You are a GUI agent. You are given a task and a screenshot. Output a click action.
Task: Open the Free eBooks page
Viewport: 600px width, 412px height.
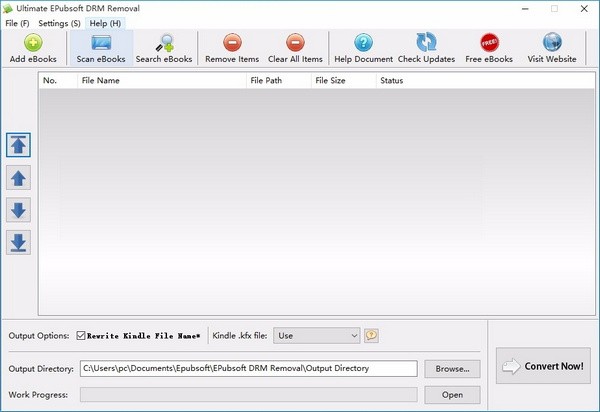tap(489, 43)
